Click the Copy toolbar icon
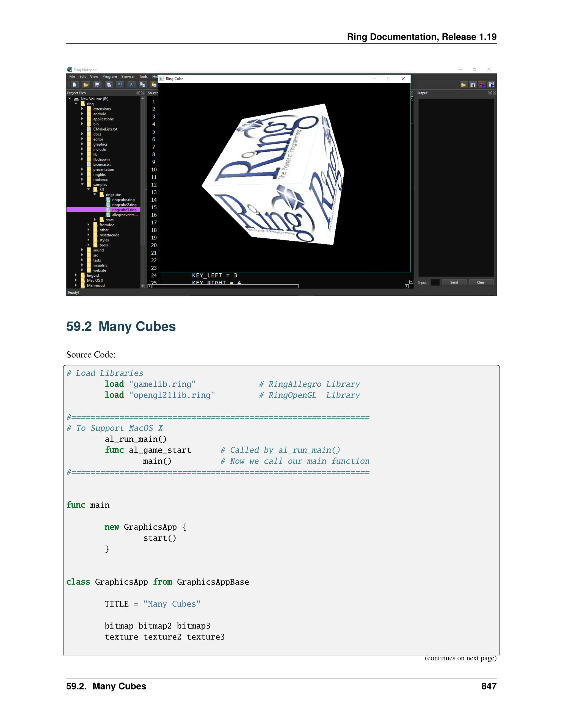Viewport: 563px width, 728px height. tap(143, 85)
